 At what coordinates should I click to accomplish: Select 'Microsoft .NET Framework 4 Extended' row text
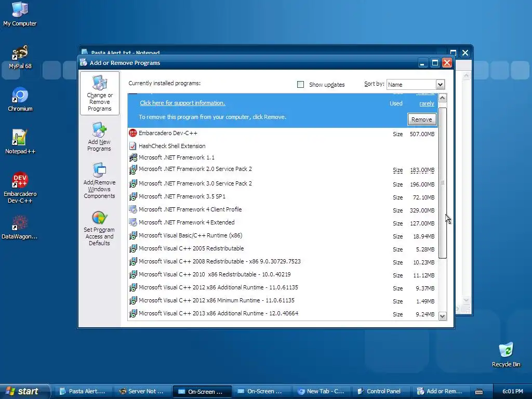click(187, 222)
